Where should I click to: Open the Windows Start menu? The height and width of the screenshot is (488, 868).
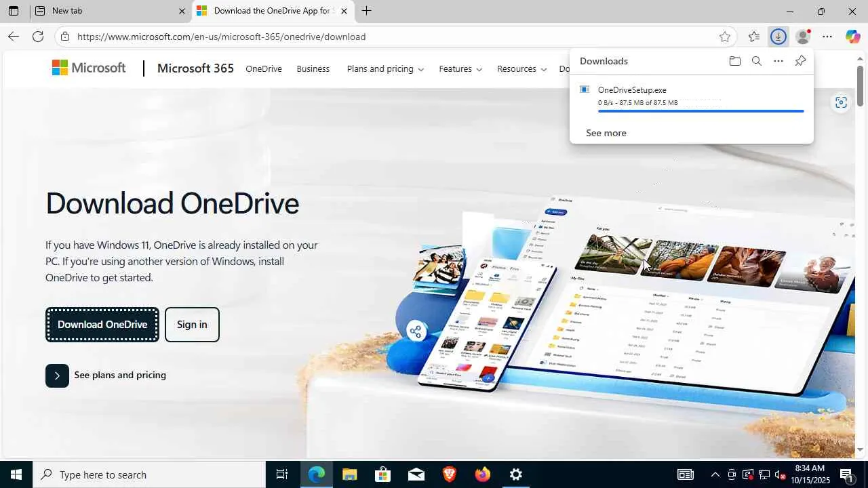pos(16,474)
